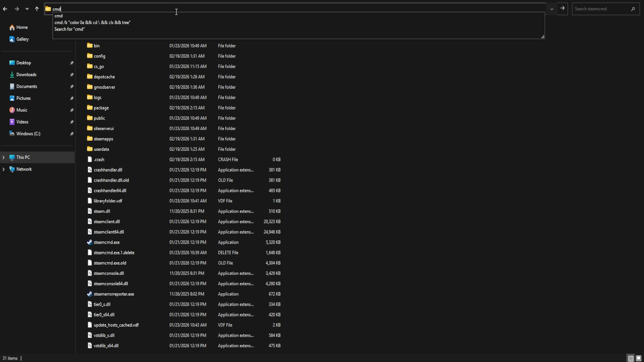The height and width of the screenshot is (362, 644).
Task: Open Gallery from the sidebar
Action: point(22,39)
